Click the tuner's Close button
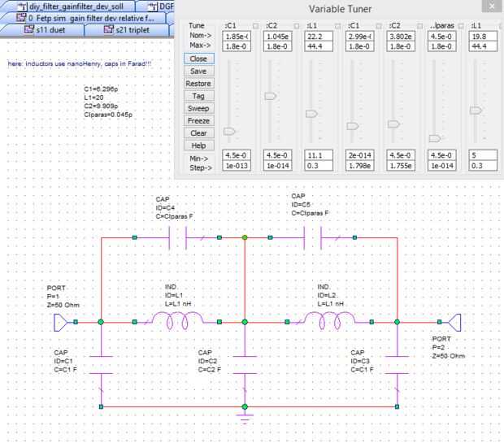The width and height of the screenshot is (504, 443). [199, 59]
